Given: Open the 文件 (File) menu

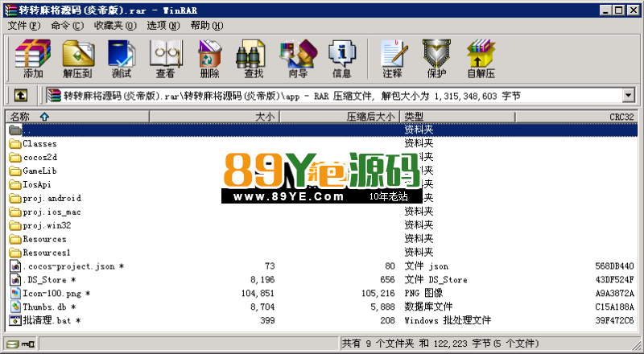Looking at the screenshot, I should (x=23, y=26).
